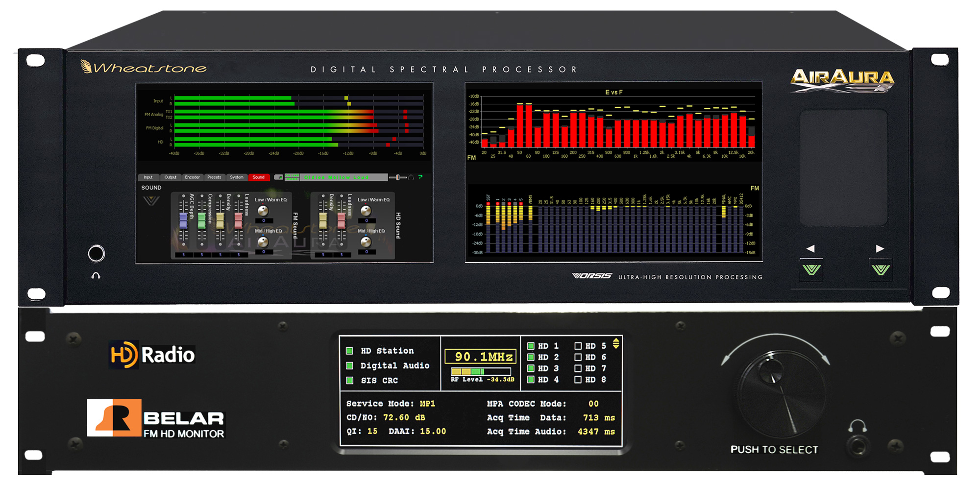Toggle the small switch left of the preset name
The image size is (980, 485).
(279, 177)
